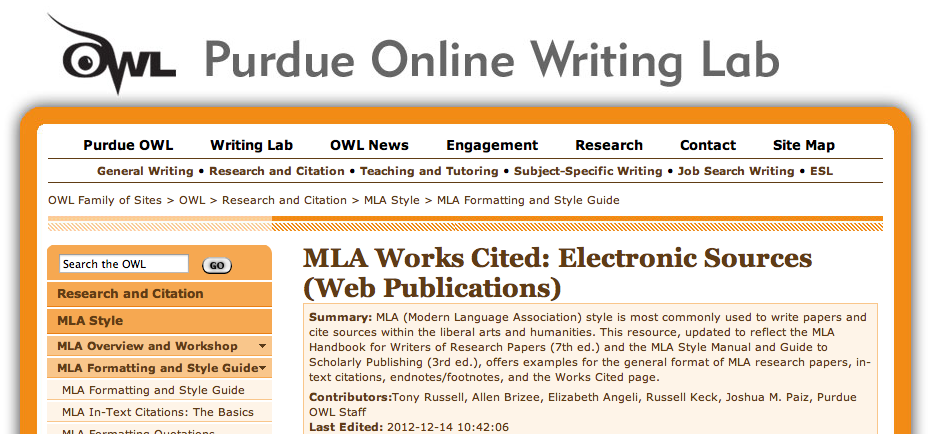The height and width of the screenshot is (434, 932).
Task: Go to General Writing section
Action: pos(145,171)
